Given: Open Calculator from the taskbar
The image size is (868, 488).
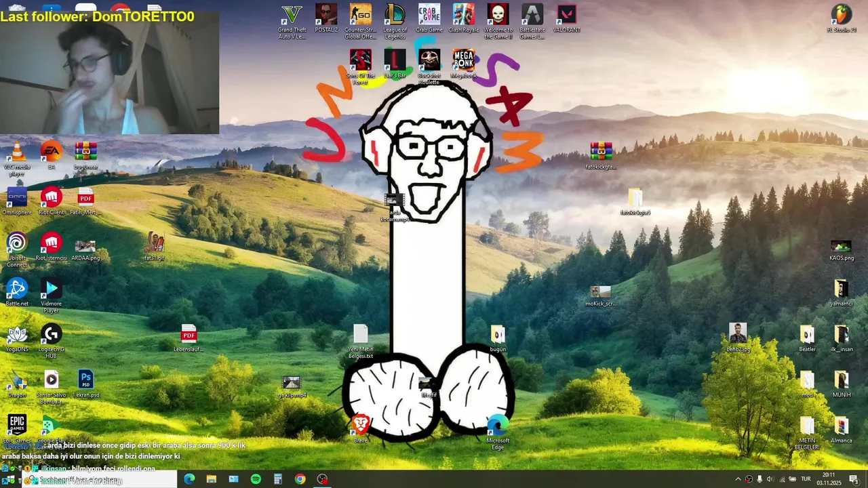Looking at the screenshot, I should (x=278, y=479).
